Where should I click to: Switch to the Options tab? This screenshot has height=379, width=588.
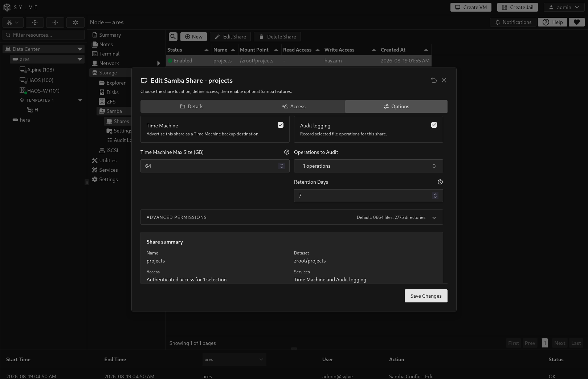396,106
